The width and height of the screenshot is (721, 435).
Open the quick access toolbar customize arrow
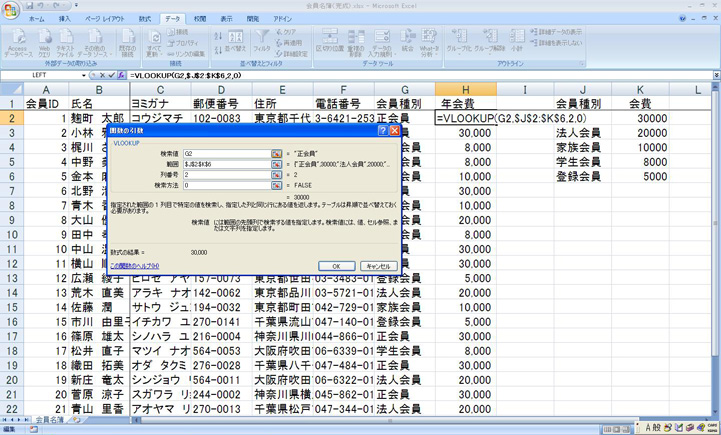[x=76, y=6]
